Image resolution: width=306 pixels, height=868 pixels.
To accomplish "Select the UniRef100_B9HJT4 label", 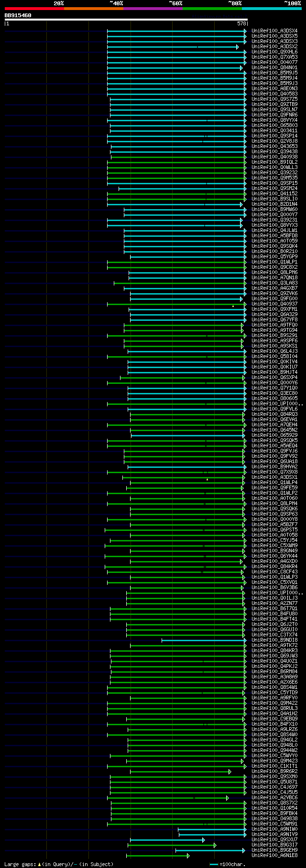I will tap(274, 372).
